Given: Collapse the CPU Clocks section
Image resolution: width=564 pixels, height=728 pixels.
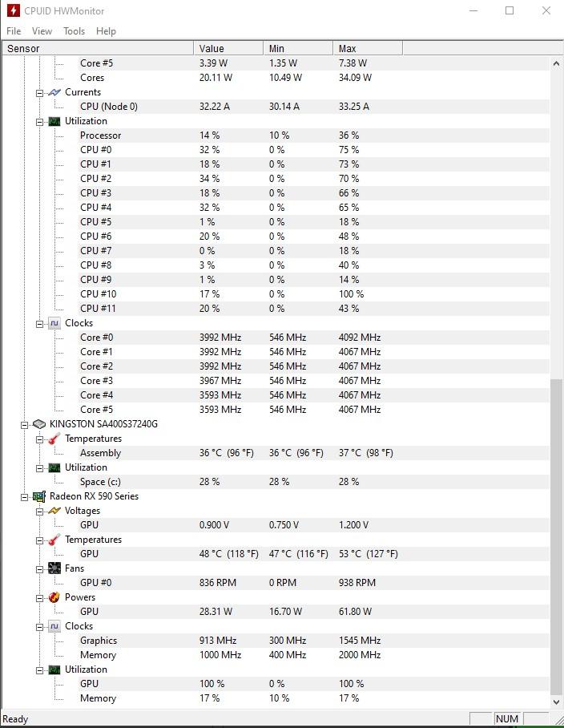Looking at the screenshot, I should [39, 324].
